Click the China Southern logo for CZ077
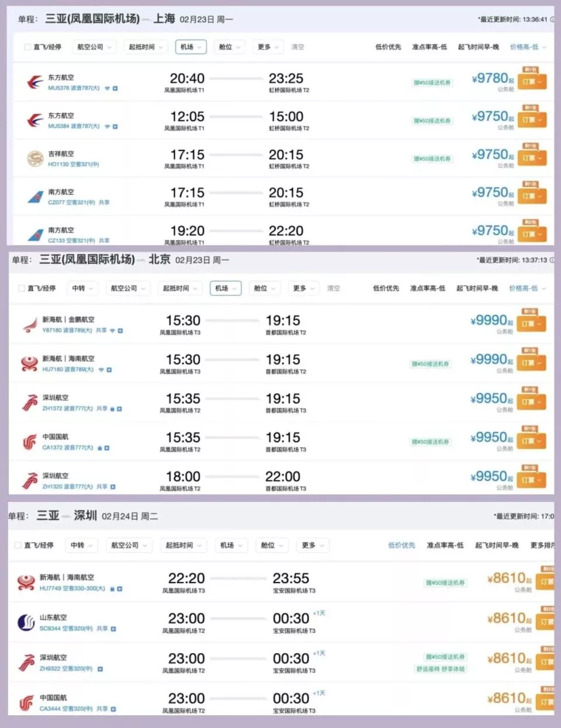This screenshot has width=561, height=728. (34, 197)
